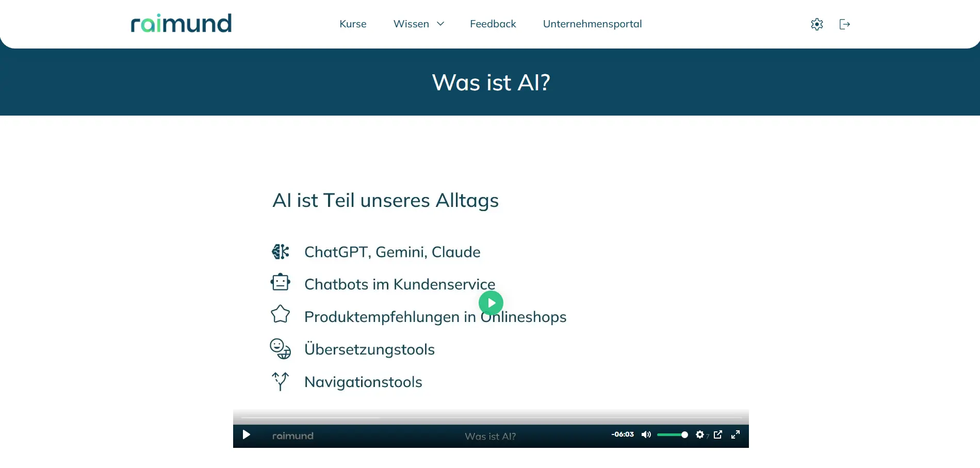Click the robot icon beside Chatbots im Kundenservice
Viewport: 980px width, 468px height.
pyautogui.click(x=280, y=282)
